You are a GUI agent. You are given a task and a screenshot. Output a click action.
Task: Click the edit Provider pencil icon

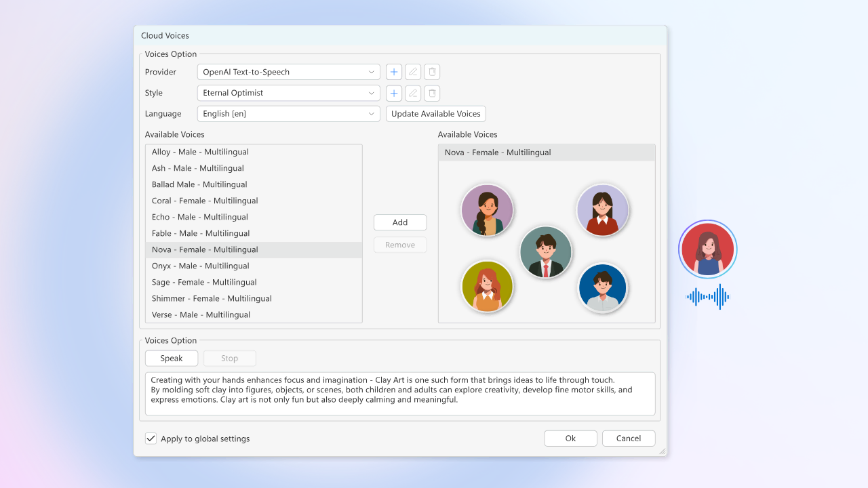coord(413,72)
